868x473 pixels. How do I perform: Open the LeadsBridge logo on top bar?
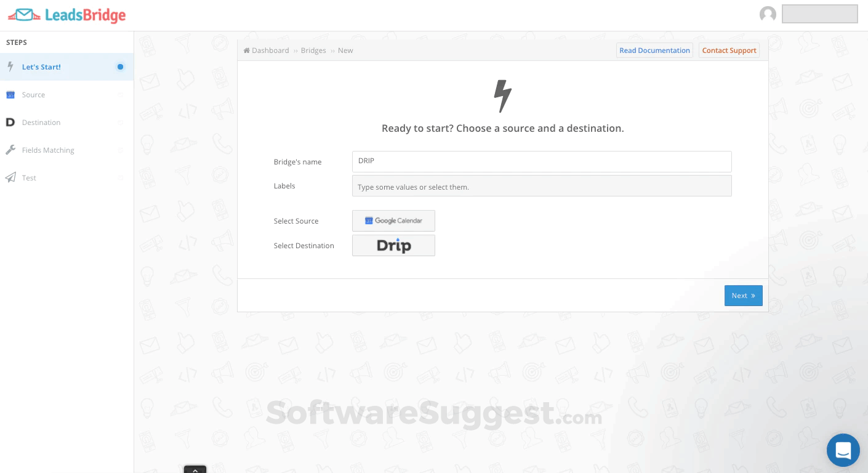click(66, 15)
